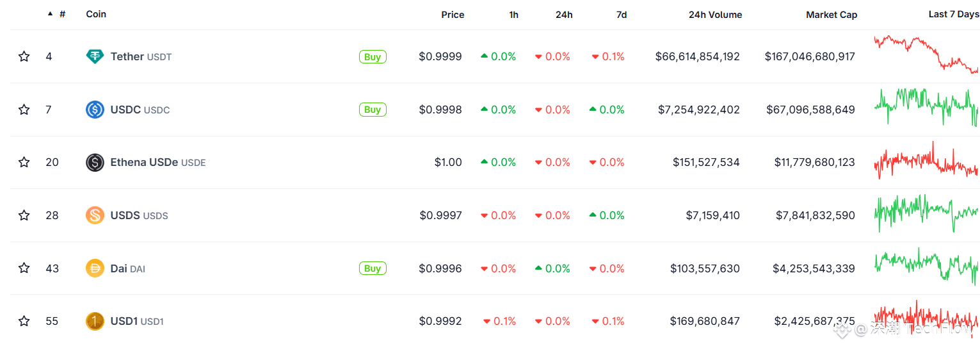Star the USD1 row as favorite

[24, 321]
